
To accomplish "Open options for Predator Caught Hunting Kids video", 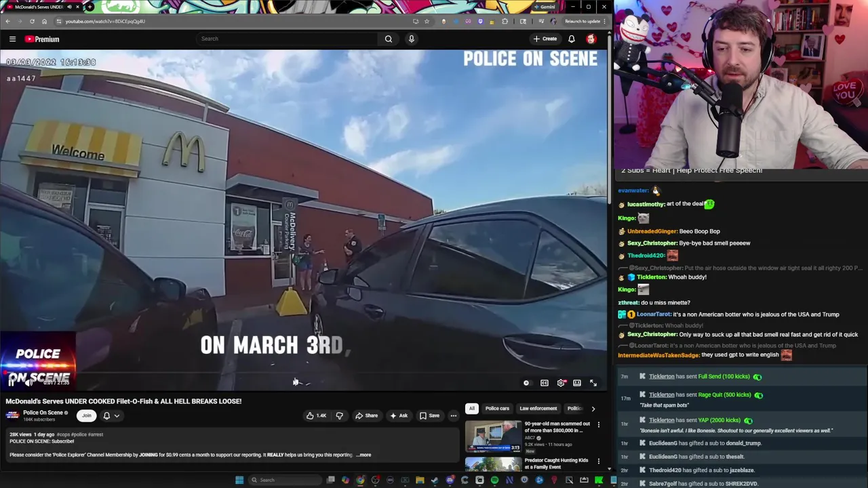I will click(598, 462).
